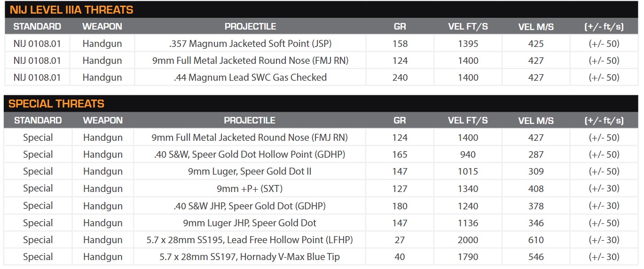The height and width of the screenshot is (269, 644).
Task: Click the NIJ Level IIIA Threats title
Action: tap(71, 9)
